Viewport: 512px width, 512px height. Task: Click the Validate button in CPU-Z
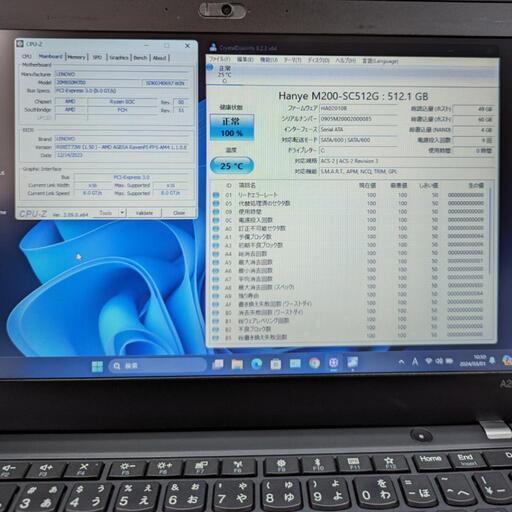tap(144, 213)
